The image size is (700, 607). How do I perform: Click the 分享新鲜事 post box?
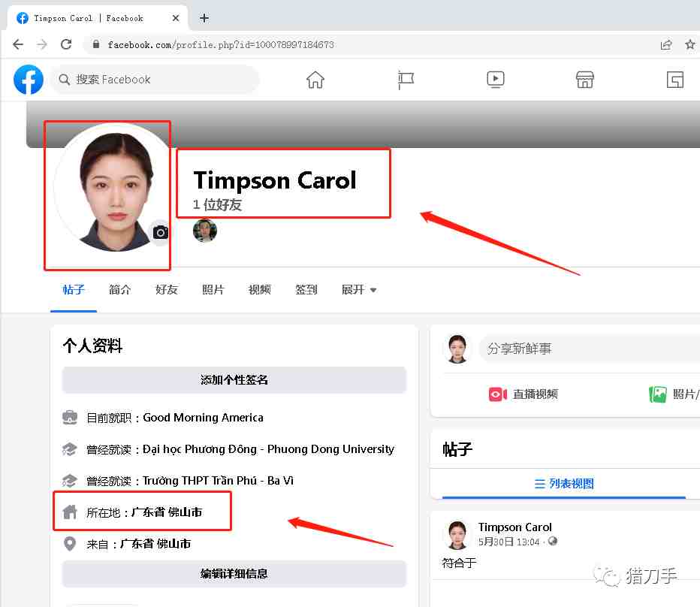tap(590, 349)
